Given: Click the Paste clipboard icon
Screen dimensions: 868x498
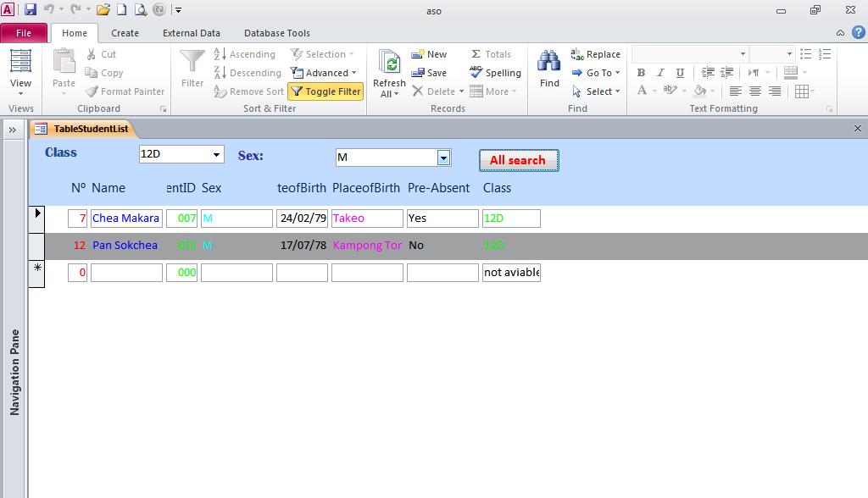Looking at the screenshot, I should click(x=64, y=61).
